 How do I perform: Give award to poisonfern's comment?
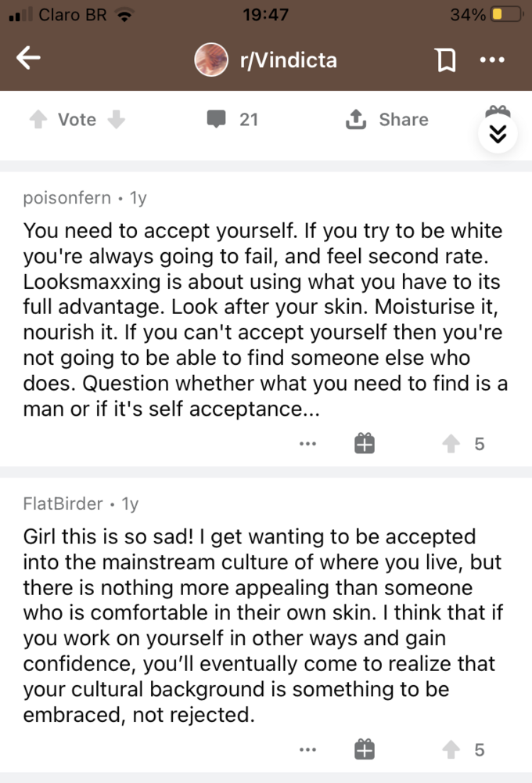[365, 443]
